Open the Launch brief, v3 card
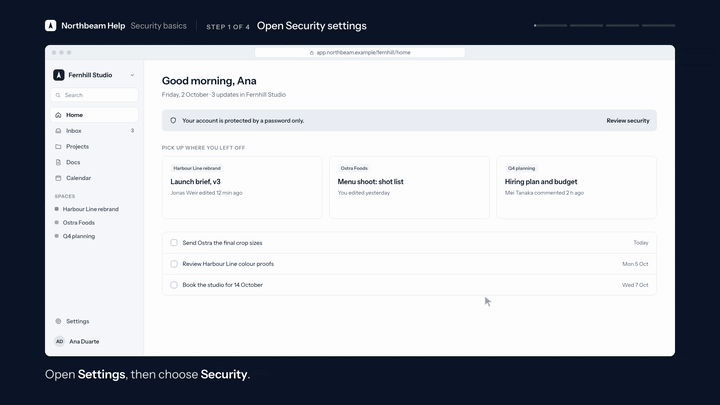This screenshot has width=720, height=405. [242, 187]
